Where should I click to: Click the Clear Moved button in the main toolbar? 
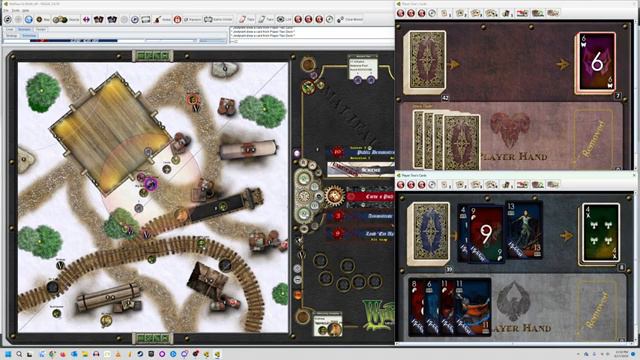[350, 19]
